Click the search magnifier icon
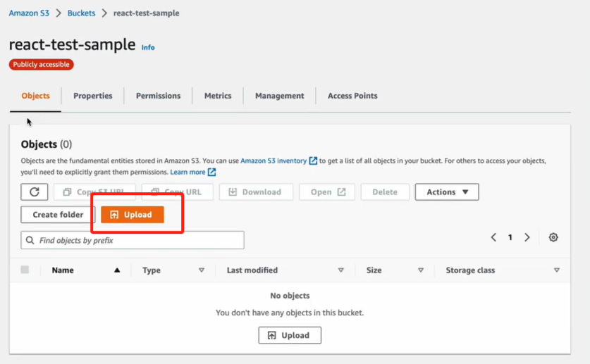 30,240
